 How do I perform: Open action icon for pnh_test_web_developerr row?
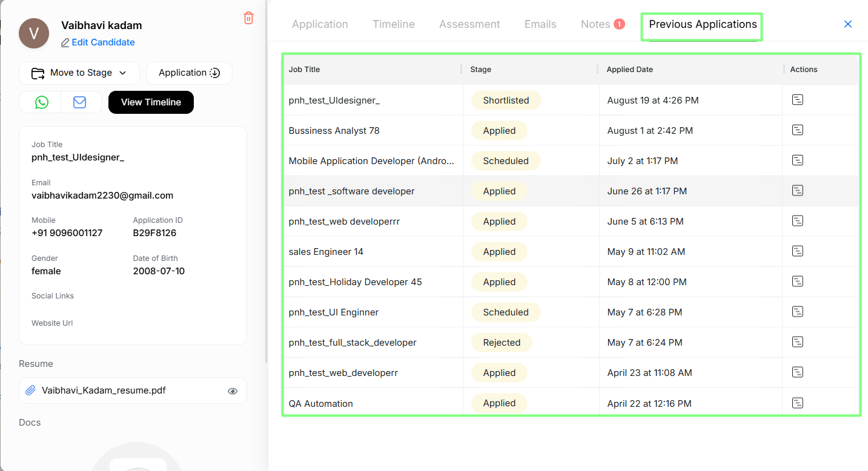click(798, 372)
